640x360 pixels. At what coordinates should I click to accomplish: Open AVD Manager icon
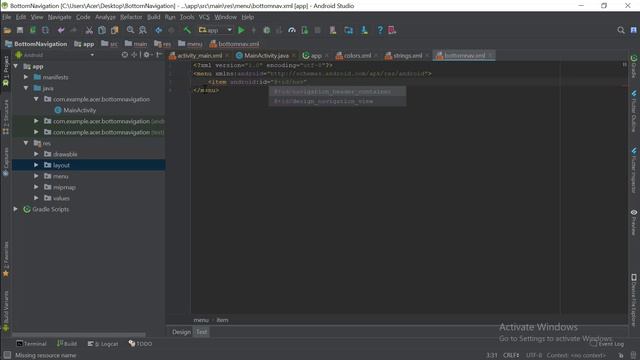coord(333,30)
